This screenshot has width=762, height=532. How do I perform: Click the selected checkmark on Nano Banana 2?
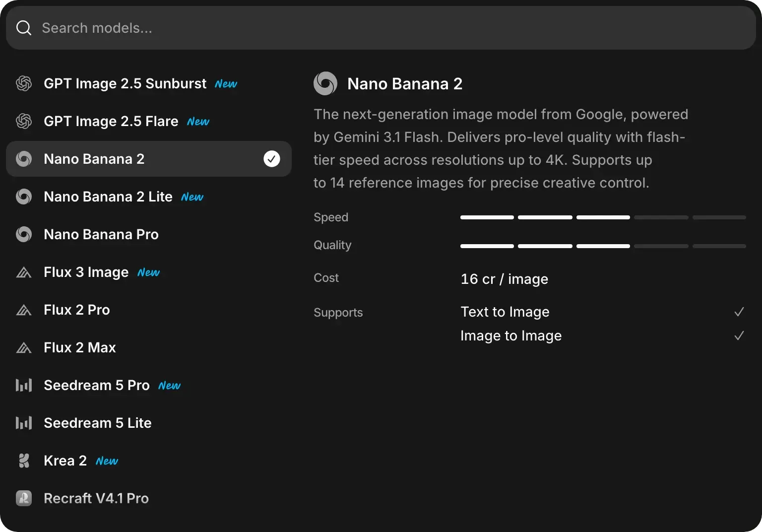pyautogui.click(x=272, y=159)
